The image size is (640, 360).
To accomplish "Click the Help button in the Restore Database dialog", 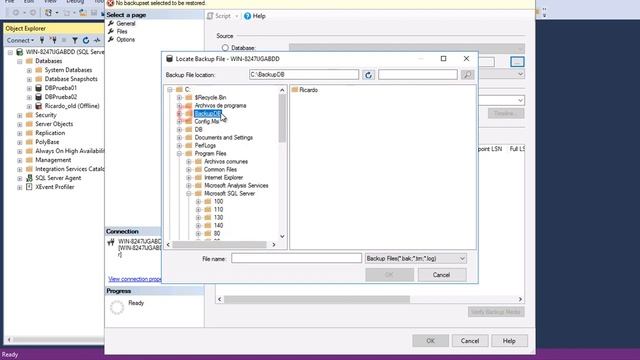I will [x=509, y=340].
